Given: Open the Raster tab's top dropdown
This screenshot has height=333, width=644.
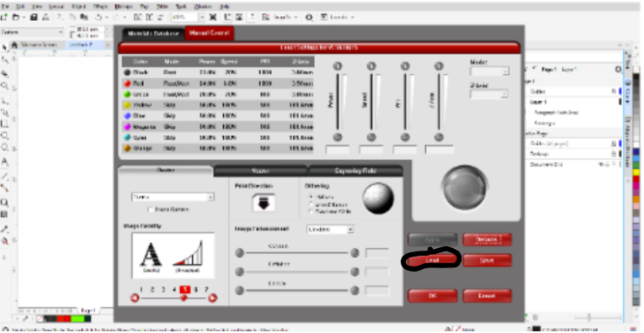Looking at the screenshot, I should pyautogui.click(x=173, y=198).
